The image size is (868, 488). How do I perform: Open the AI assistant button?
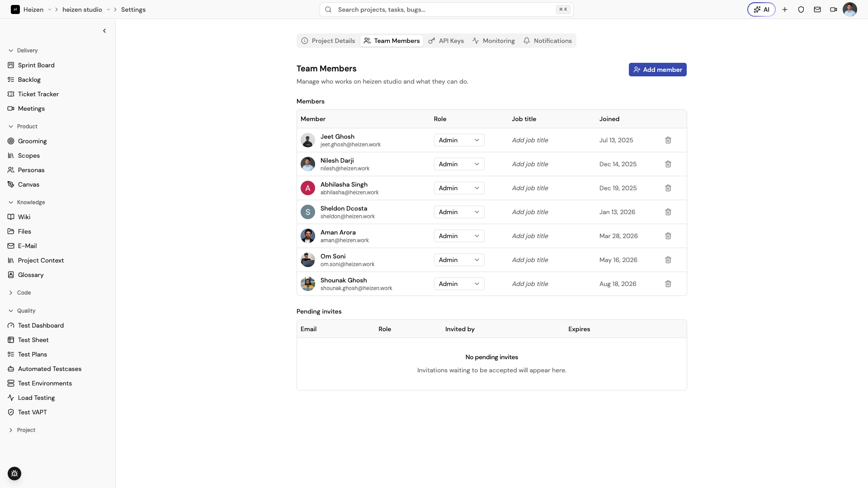tap(761, 9)
